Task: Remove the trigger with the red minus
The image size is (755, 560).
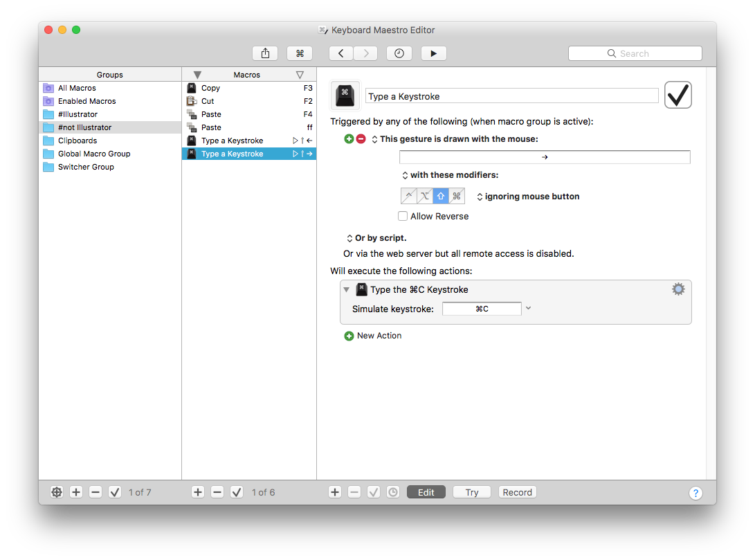Action: coord(361,139)
